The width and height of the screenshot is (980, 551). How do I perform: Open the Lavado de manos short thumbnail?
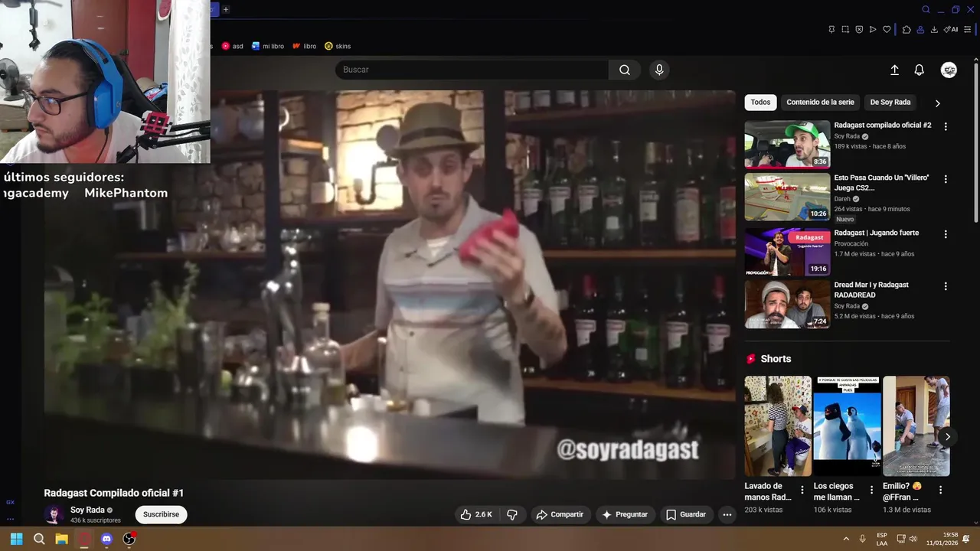click(x=778, y=425)
